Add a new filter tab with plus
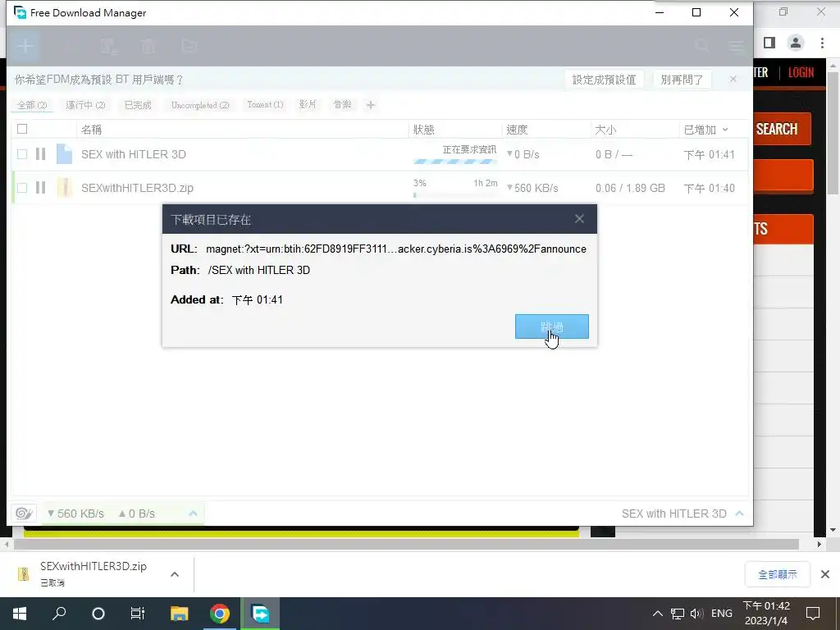 pyautogui.click(x=370, y=105)
